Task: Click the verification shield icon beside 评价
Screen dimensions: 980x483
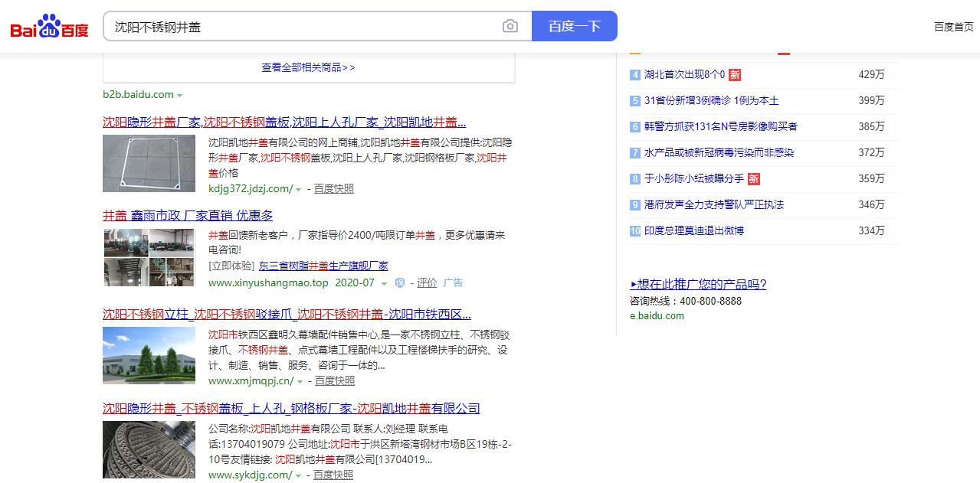Action: tap(400, 283)
